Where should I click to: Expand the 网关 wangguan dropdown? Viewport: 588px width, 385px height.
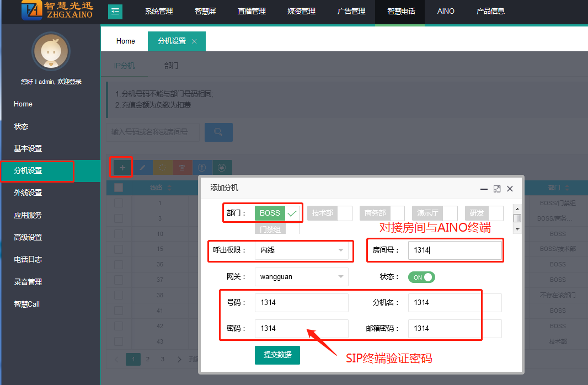point(301,277)
